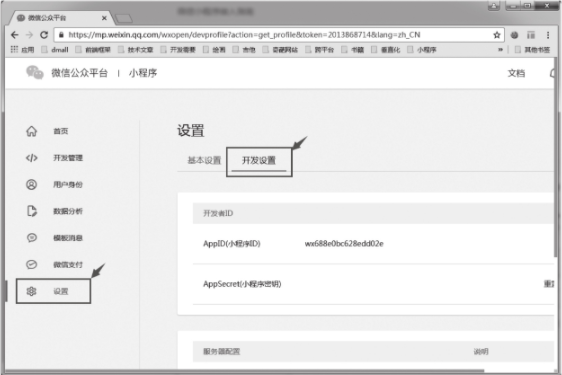Click the 服务器配置 section header
562x375 pixels.
pyautogui.click(x=222, y=352)
